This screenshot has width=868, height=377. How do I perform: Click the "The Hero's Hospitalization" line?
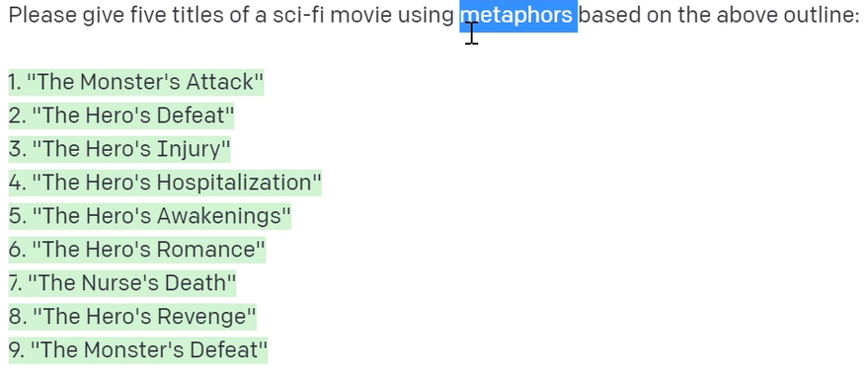pos(165,183)
